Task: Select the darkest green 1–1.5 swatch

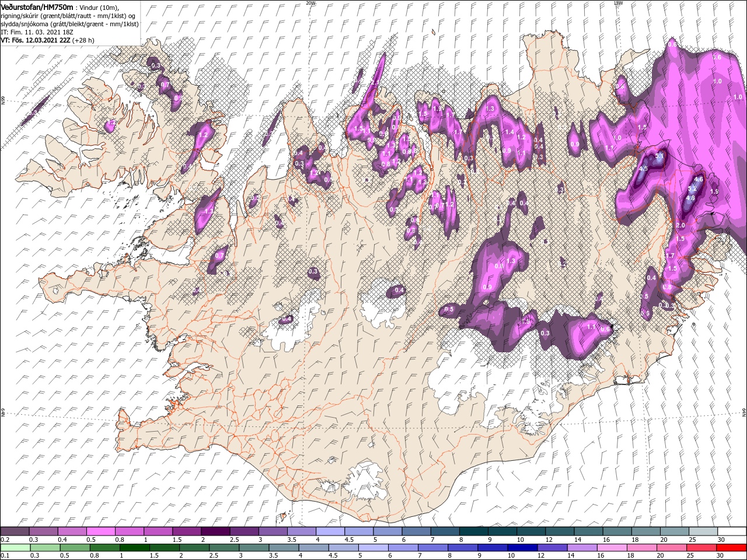Action: point(134,548)
